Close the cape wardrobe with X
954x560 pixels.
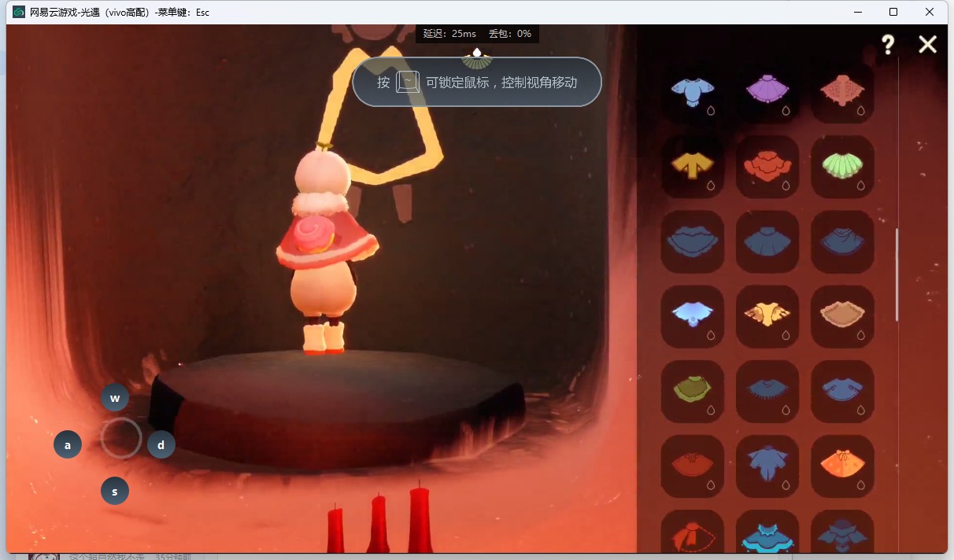coord(928,45)
